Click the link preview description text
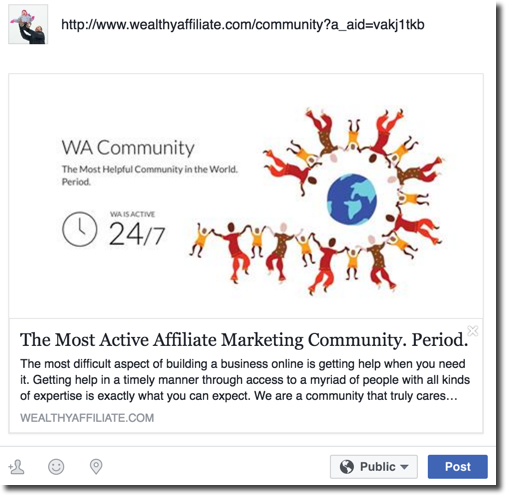This screenshot has height=495, width=506. click(245, 380)
